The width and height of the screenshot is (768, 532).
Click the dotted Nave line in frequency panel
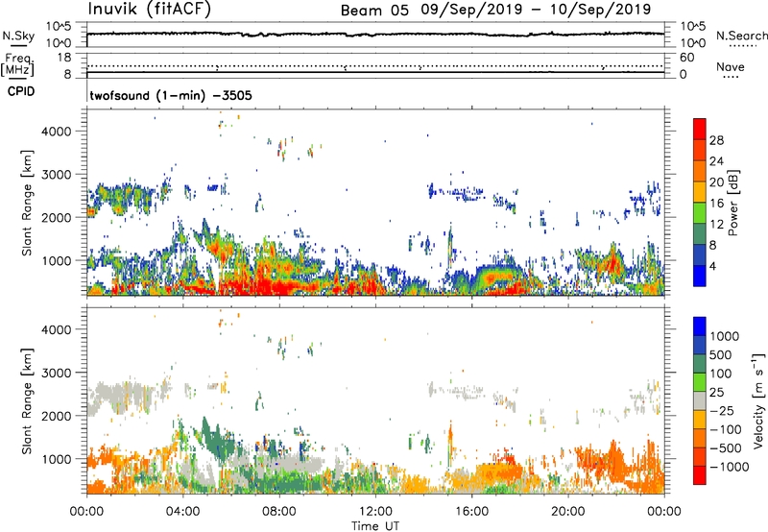[x=375, y=65]
